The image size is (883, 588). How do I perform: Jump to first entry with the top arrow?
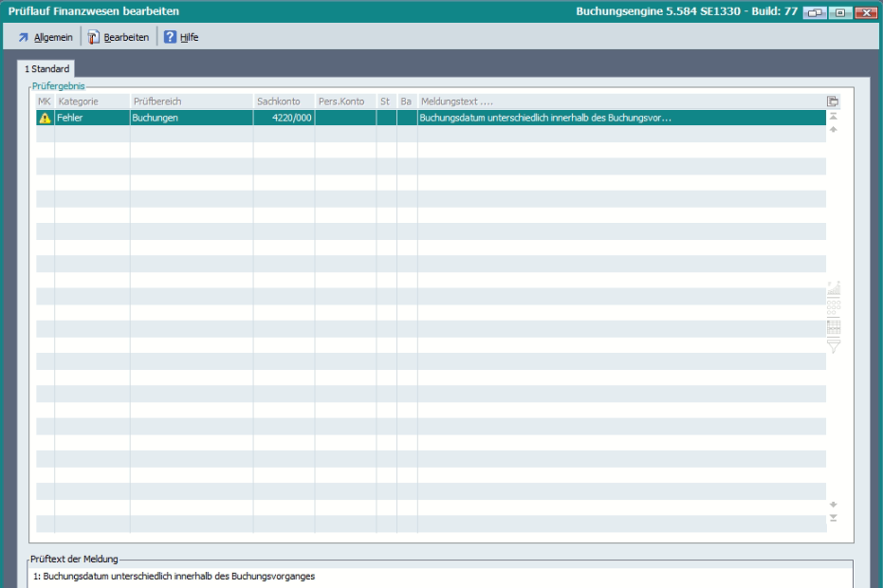pyautogui.click(x=834, y=116)
